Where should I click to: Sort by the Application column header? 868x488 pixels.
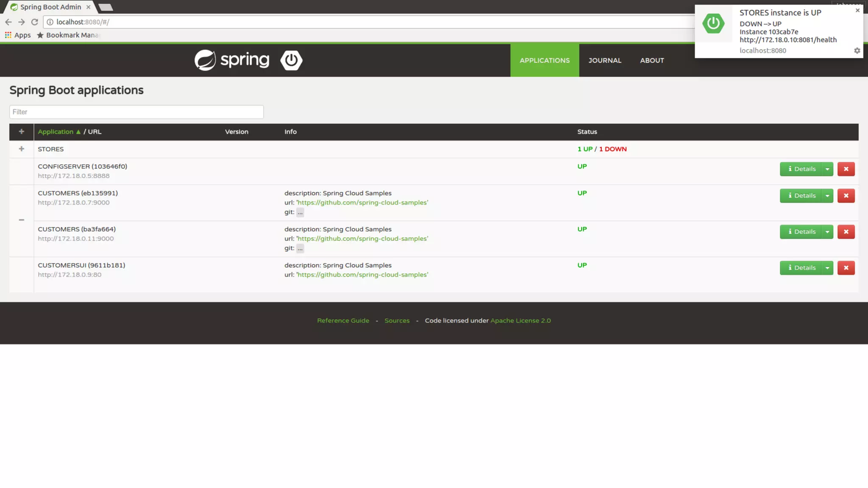pyautogui.click(x=56, y=132)
